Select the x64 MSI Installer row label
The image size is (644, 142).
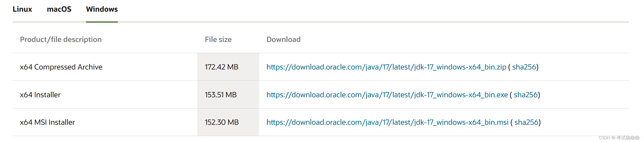(48, 122)
